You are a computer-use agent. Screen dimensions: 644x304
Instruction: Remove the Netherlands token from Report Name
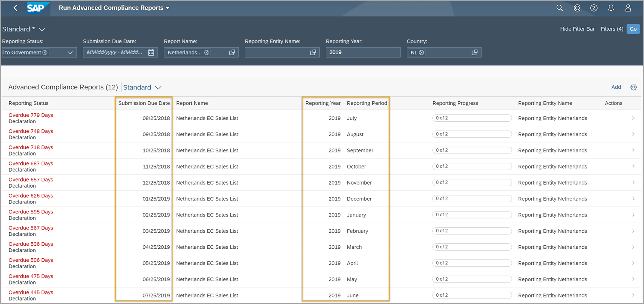point(207,53)
